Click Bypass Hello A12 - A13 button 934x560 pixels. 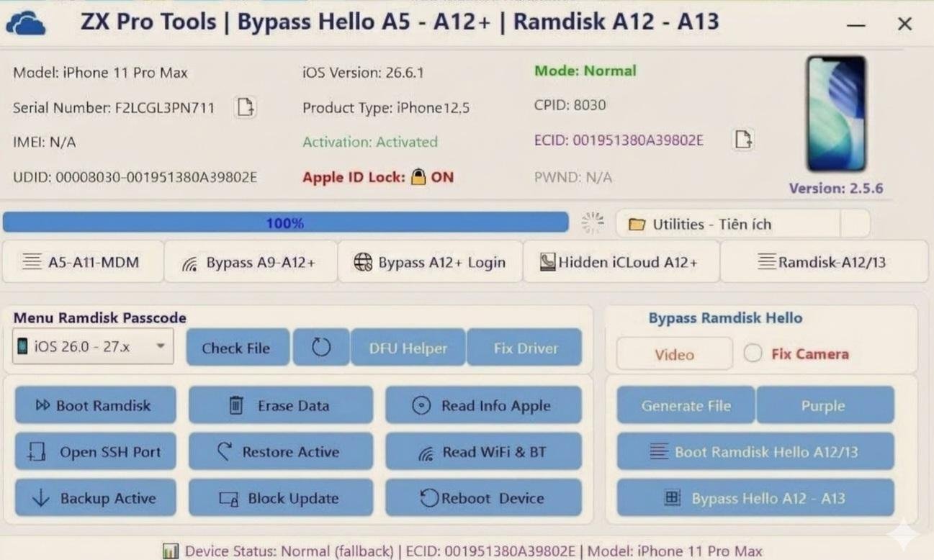(755, 497)
